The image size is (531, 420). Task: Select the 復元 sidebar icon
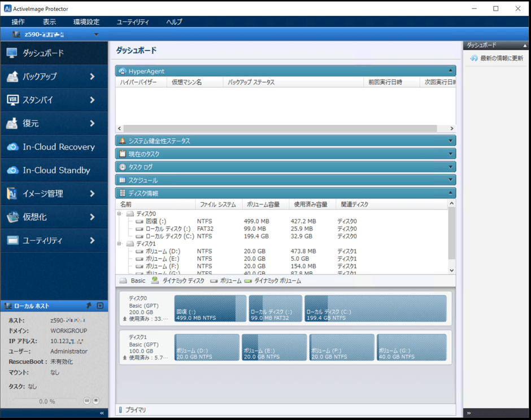tap(34, 123)
